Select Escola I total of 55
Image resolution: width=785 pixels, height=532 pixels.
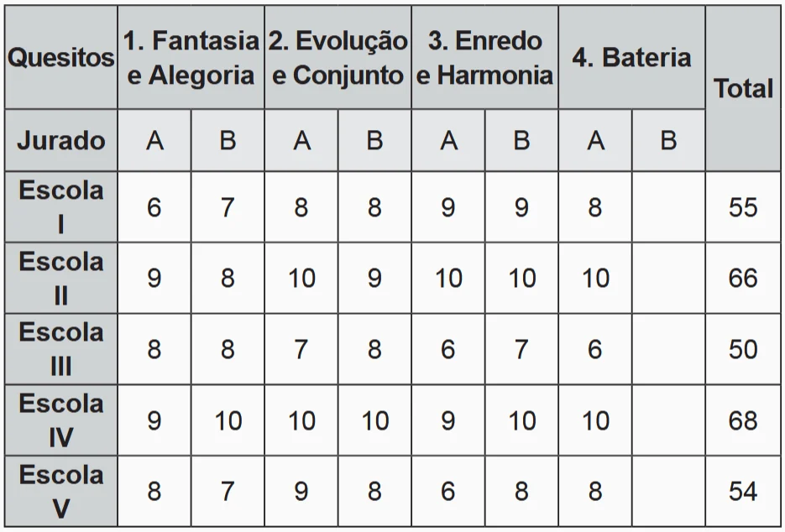pos(743,206)
